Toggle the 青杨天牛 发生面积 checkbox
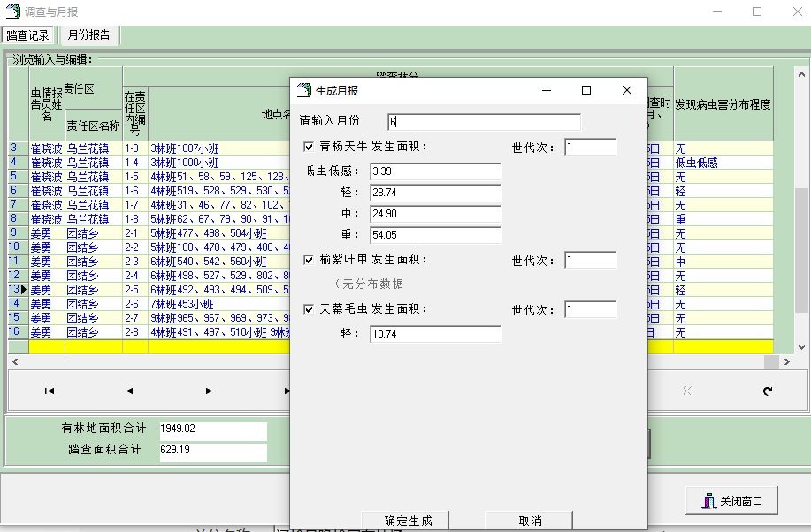This screenshot has width=811, height=532. click(x=309, y=147)
